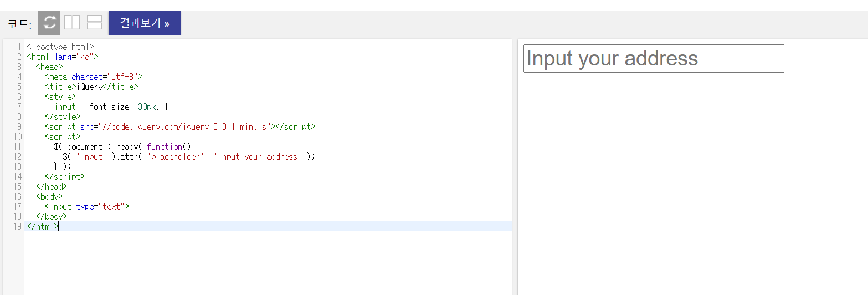Click the closing '</body>' tag line
Screen dimensions: 868x295
(x=52, y=216)
